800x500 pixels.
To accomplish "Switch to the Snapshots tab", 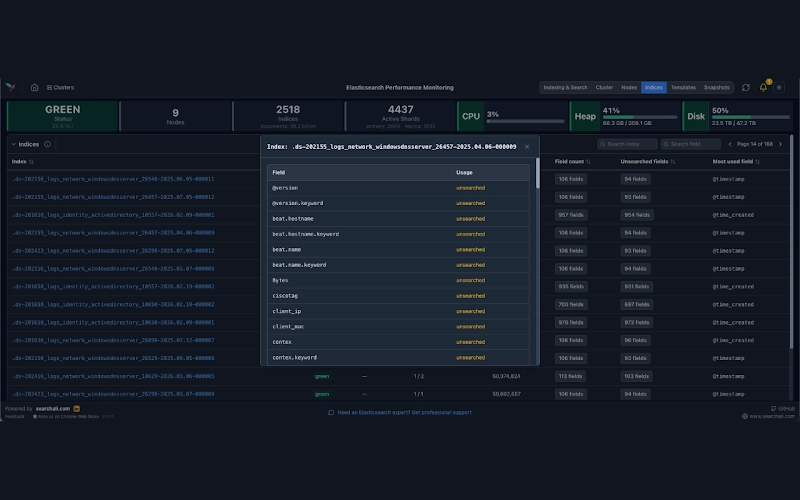I will (716, 88).
